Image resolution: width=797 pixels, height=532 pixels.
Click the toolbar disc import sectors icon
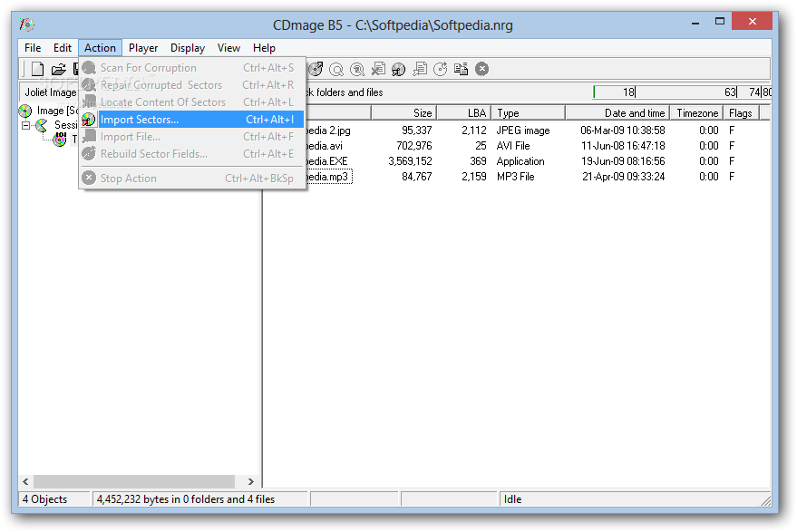pos(399,69)
